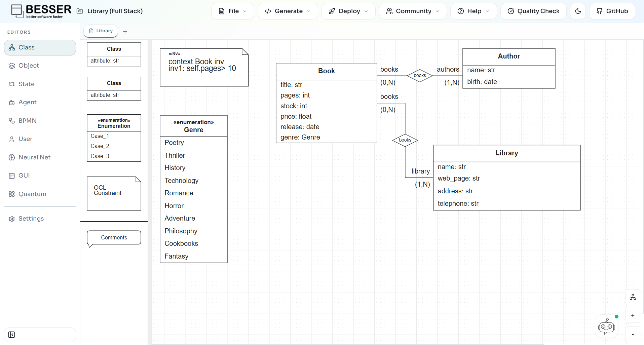Open the Community dropdown
This screenshot has height=345, width=644.
pos(413,11)
